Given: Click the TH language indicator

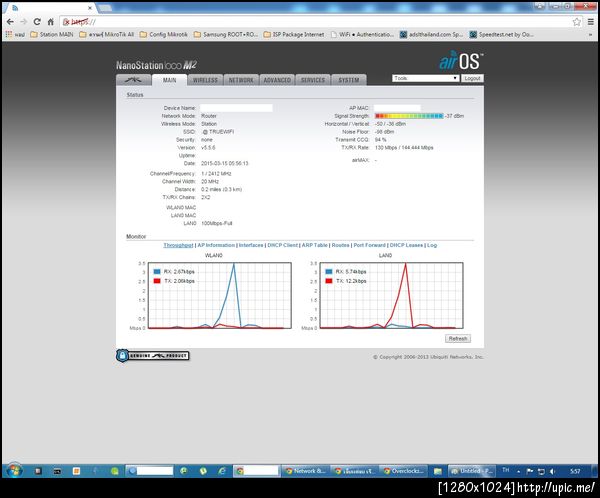Looking at the screenshot, I should (x=506, y=470).
